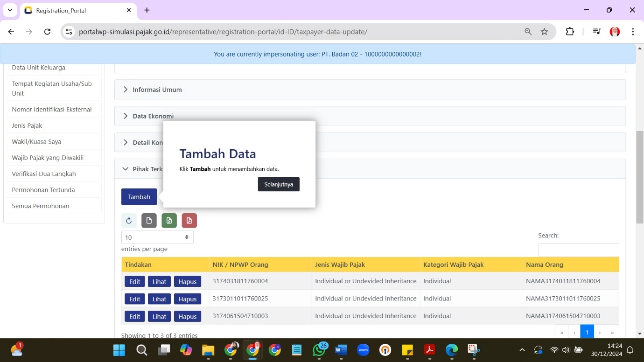Open WhatsApp from the taskbar
This screenshot has height=362, width=644.
pos(319,350)
